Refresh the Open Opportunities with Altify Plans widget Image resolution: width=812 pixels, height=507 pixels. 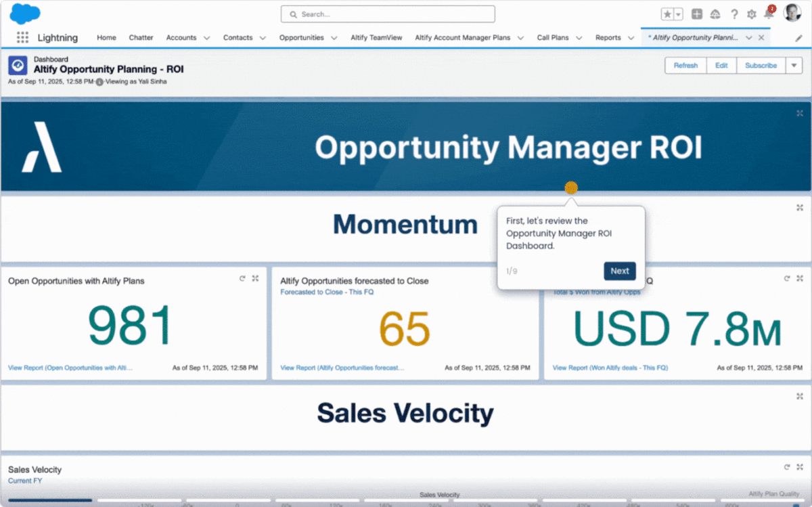tap(242, 278)
